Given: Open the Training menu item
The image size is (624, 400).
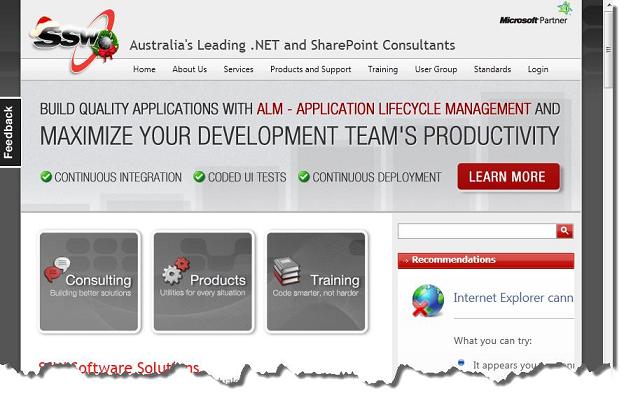Looking at the screenshot, I should point(383,69).
